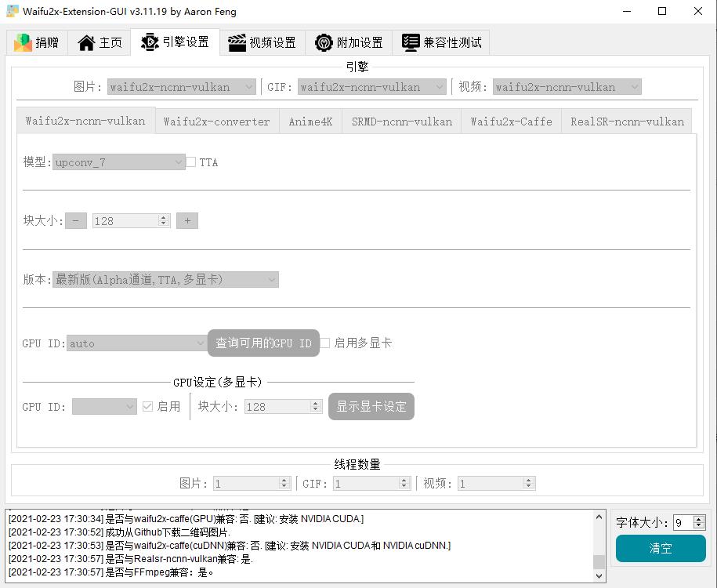Open the 捐赠 tab
Viewport: 717px width, 588px height.
tap(37, 42)
